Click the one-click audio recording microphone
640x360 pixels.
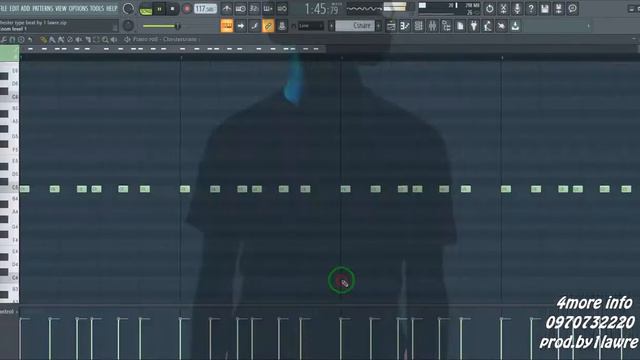pyautogui.click(x=517, y=9)
